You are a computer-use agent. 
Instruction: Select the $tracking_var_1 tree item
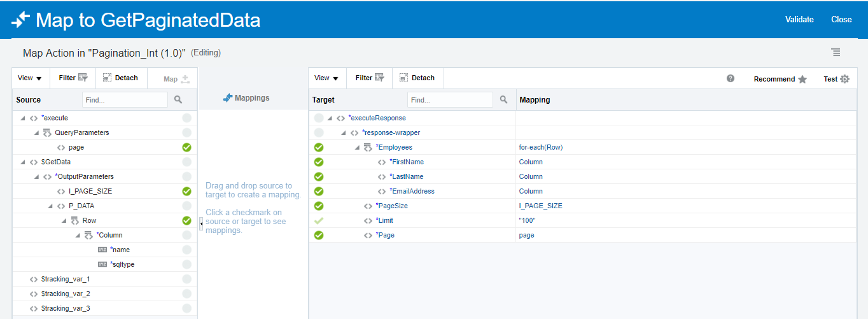(66, 279)
